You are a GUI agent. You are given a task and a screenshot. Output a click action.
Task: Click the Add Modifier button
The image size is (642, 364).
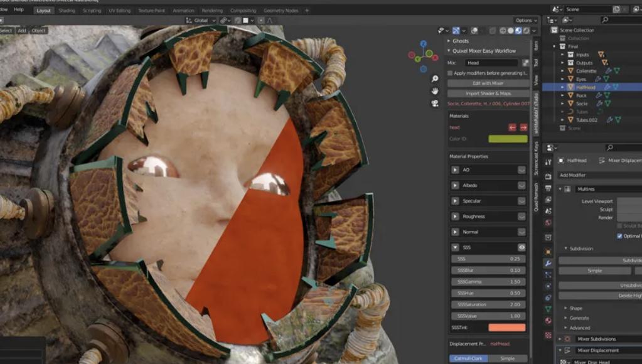[x=599, y=175]
